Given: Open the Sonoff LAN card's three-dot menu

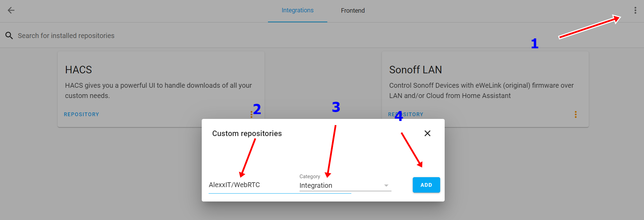Looking at the screenshot, I should pos(575,114).
